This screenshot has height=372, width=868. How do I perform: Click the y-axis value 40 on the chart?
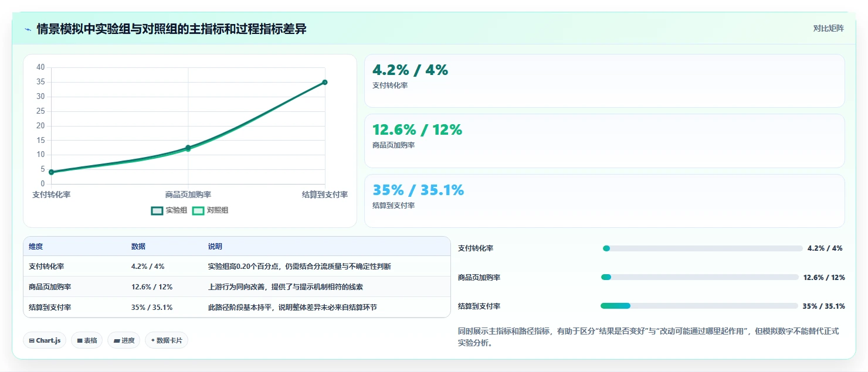[40, 67]
